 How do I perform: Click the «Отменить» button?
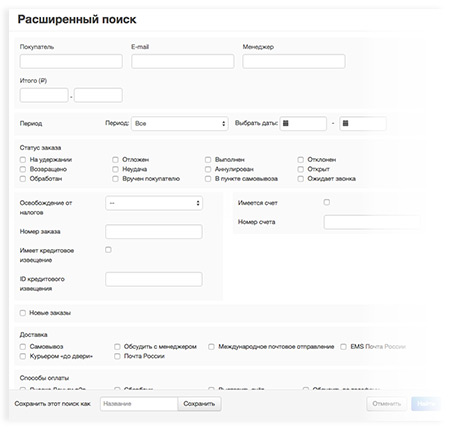point(387,404)
